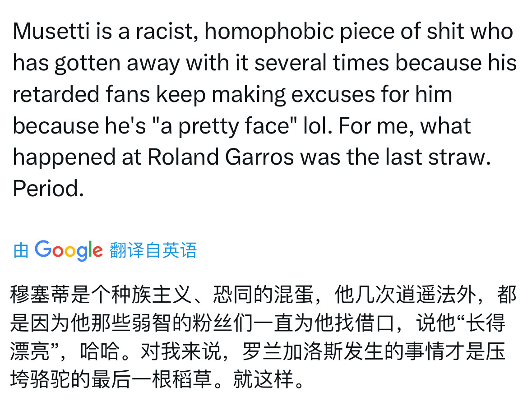Open the '翻译自英语' translation link
The width and height of the screenshot is (532, 406).
pos(153,251)
